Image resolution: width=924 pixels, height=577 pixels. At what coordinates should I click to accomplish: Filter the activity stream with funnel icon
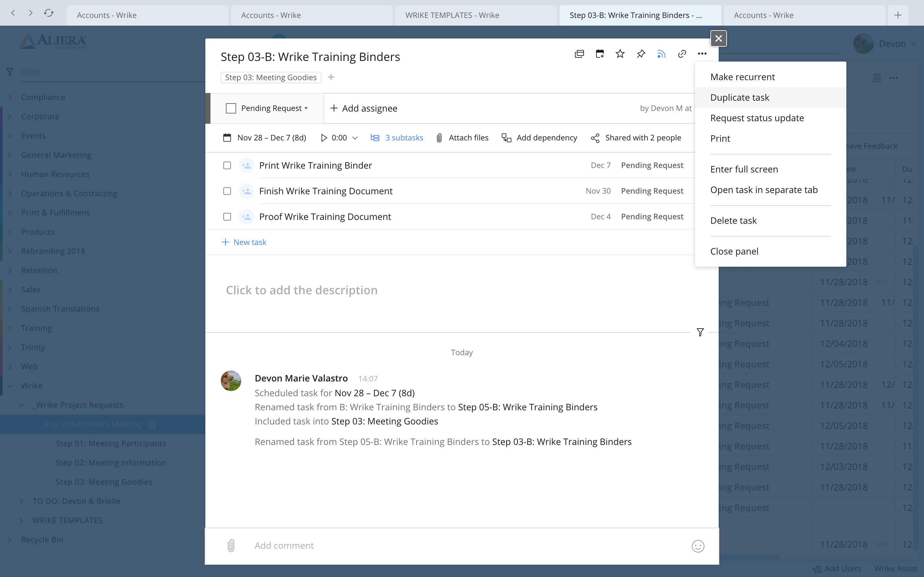(700, 332)
